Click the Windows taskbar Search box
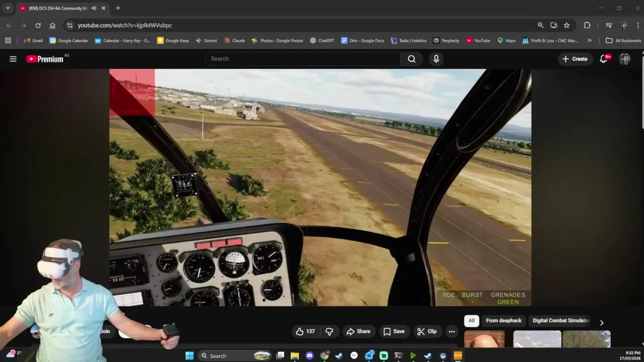Screen dimensions: 644x362 pyautogui.click(x=235, y=355)
